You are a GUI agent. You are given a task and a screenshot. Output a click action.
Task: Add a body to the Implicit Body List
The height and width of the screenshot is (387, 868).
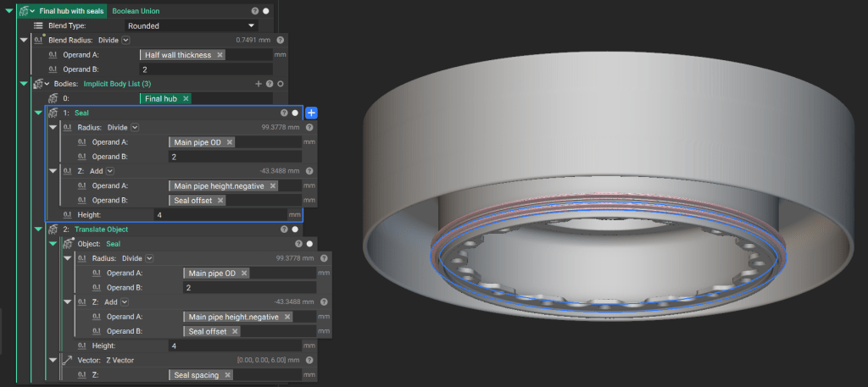click(259, 84)
